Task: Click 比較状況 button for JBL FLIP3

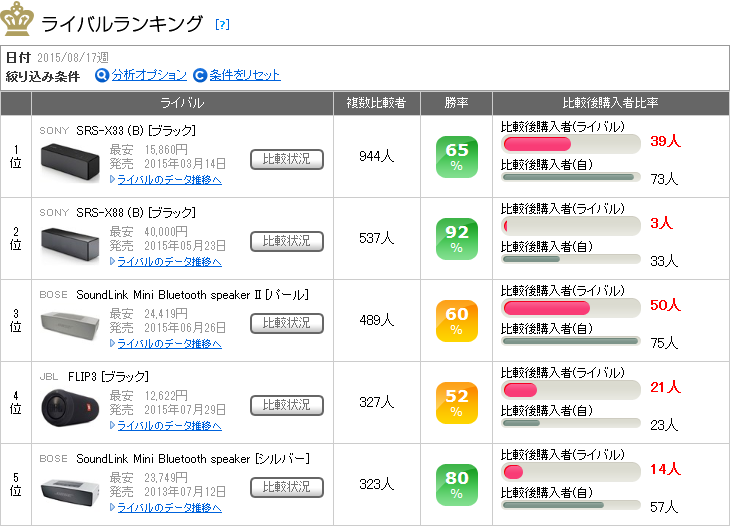Action: [286, 406]
